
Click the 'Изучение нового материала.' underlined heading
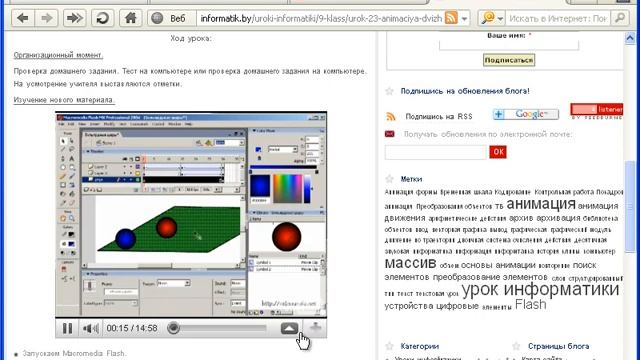click(x=64, y=100)
